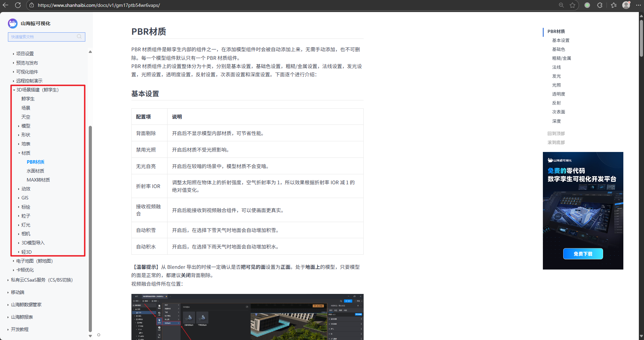Expand 电子地图（鲸地图） section
The height and width of the screenshot is (340, 644).
click(13, 261)
